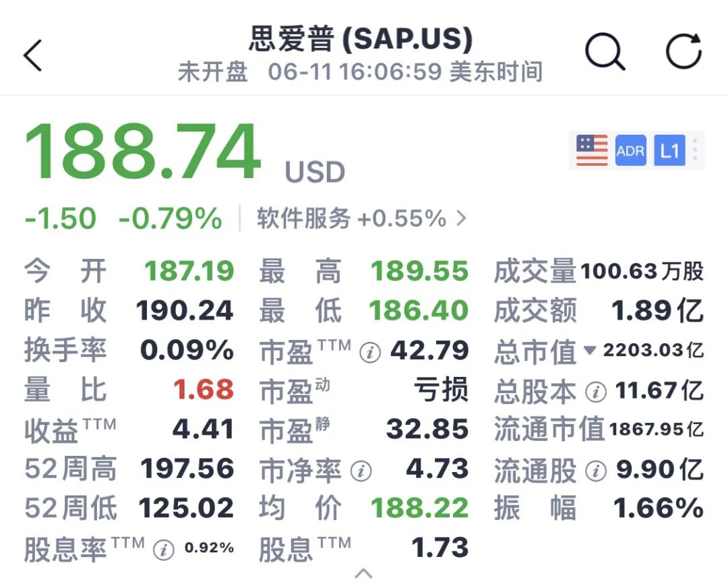Tap the ADR badge icon

[x=630, y=150]
